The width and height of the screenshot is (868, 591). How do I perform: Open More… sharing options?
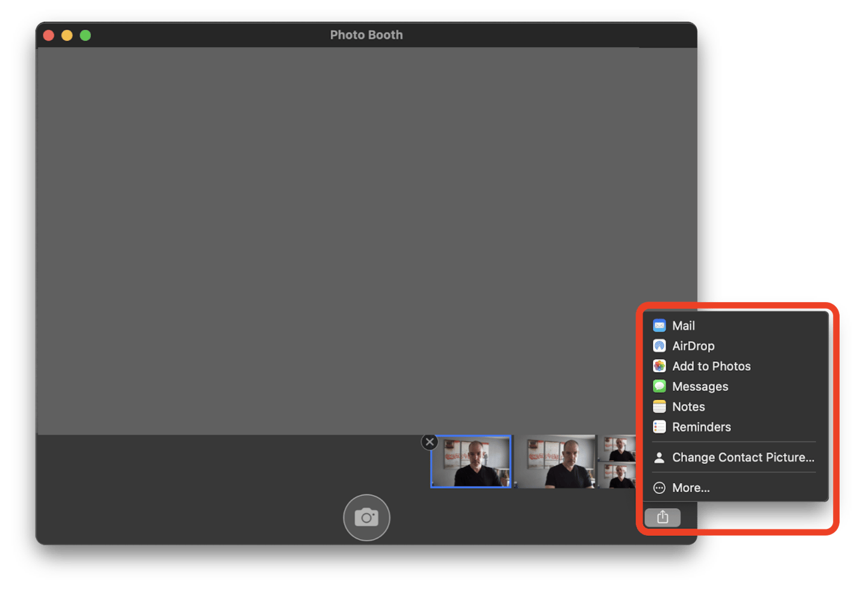point(735,488)
